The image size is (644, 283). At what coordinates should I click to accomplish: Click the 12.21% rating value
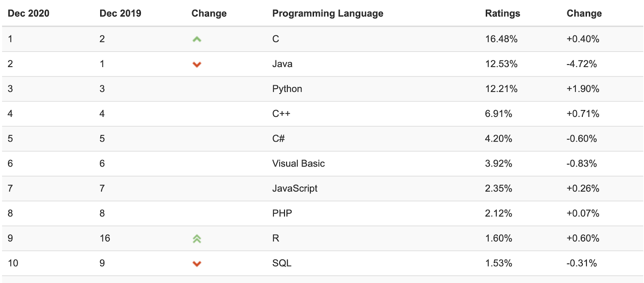pyautogui.click(x=501, y=89)
